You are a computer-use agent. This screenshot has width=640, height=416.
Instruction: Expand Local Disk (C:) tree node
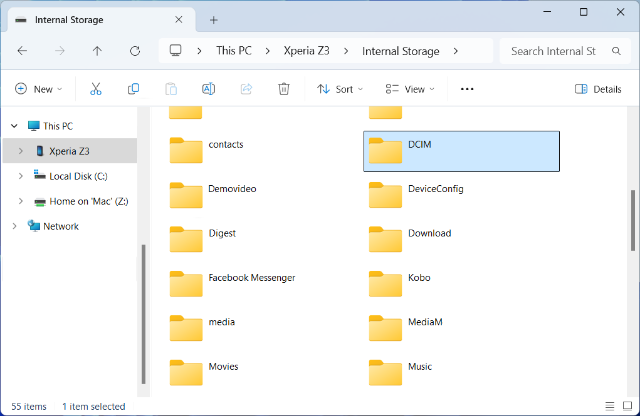pos(21,176)
